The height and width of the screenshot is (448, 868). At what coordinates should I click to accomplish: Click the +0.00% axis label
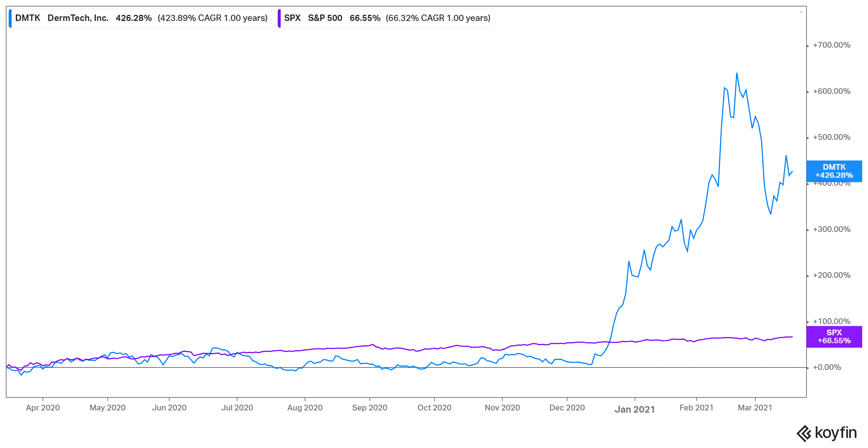click(x=827, y=367)
